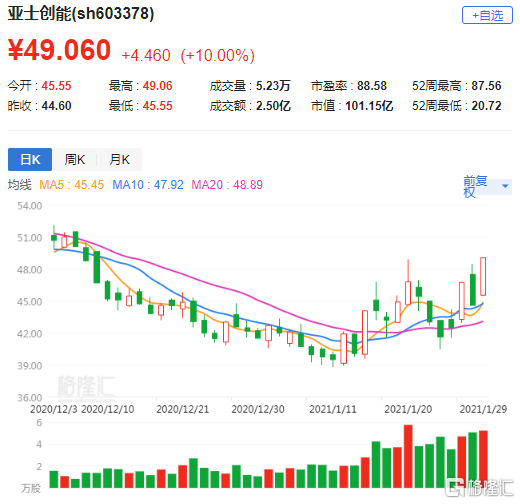Click the 2020/12/30 date axis label
The width and height of the screenshot is (520, 504).
258,409
